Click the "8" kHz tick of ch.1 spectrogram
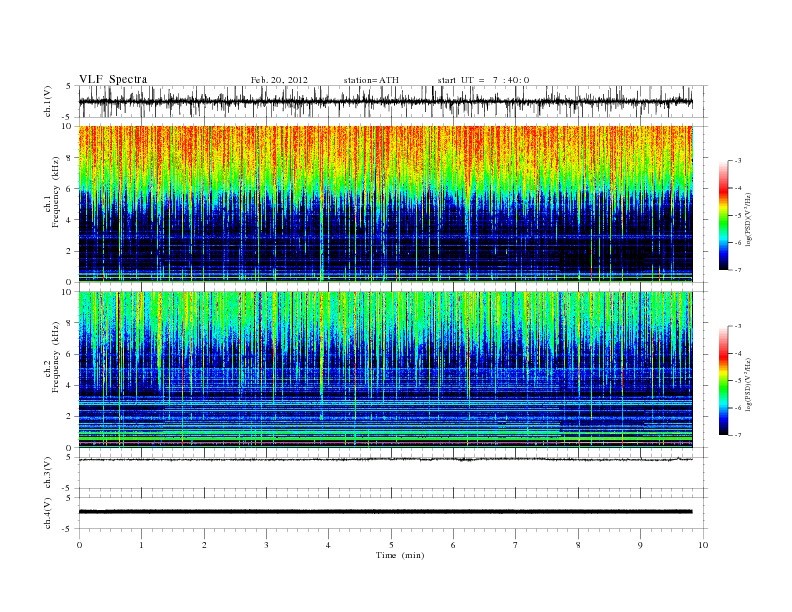The image size is (792, 612). click(x=70, y=158)
